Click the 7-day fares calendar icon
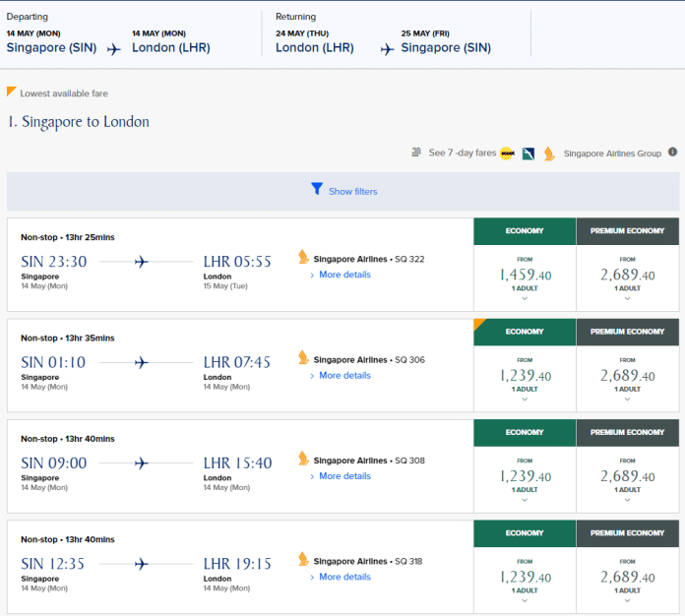The height and width of the screenshot is (616, 685). pyautogui.click(x=416, y=153)
